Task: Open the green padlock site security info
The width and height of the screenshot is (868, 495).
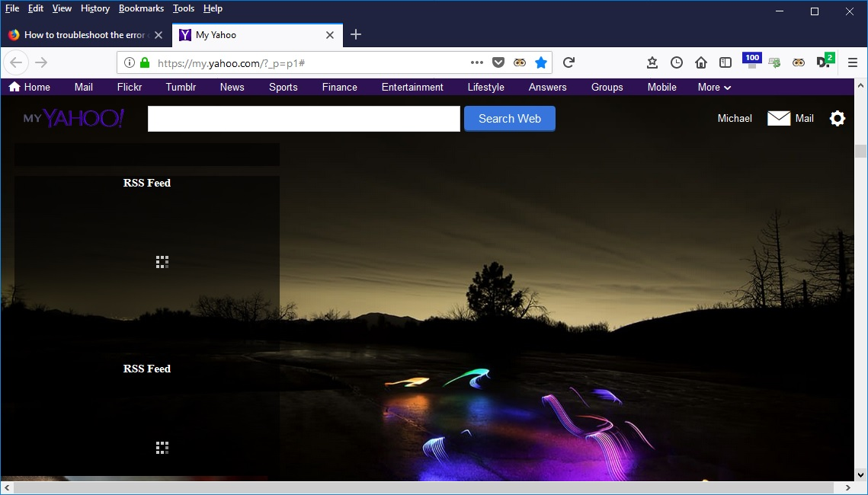Action: (145, 62)
